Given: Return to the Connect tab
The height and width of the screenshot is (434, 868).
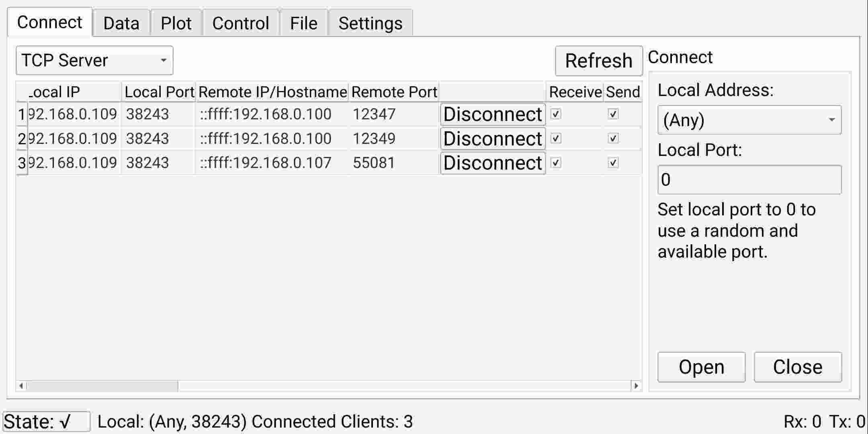Looking at the screenshot, I should pos(49,22).
